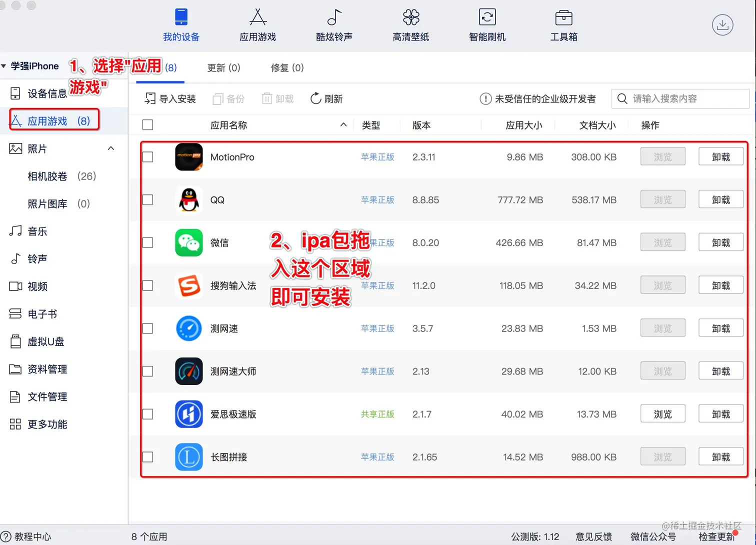This screenshot has height=545, width=756.
Task: Check the 微信 row checkbox
Action: click(147, 242)
